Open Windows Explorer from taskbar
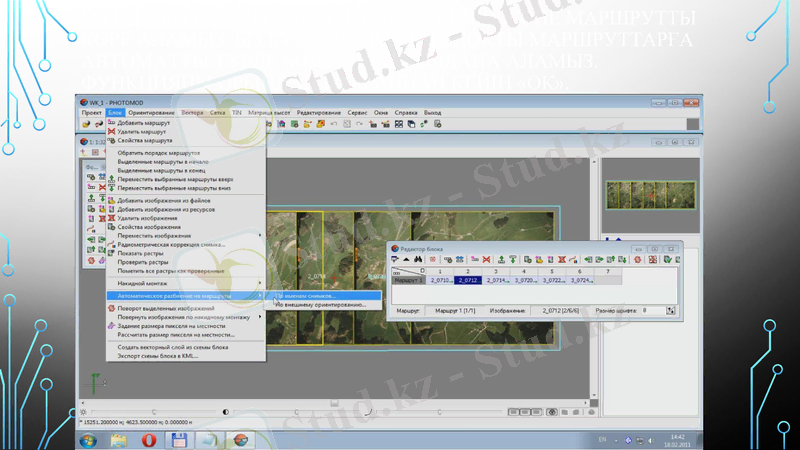Viewport: 800px width, 450px height. [x=118, y=440]
